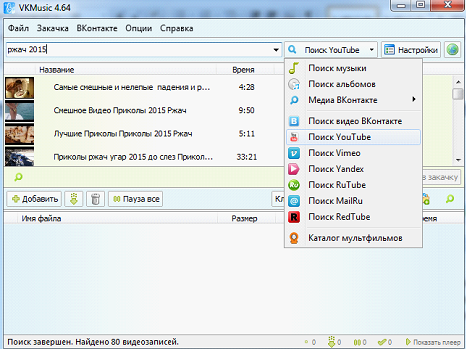Open Поиск YouTube search type dropdown
This screenshot has height=360, width=466.
coord(331,50)
